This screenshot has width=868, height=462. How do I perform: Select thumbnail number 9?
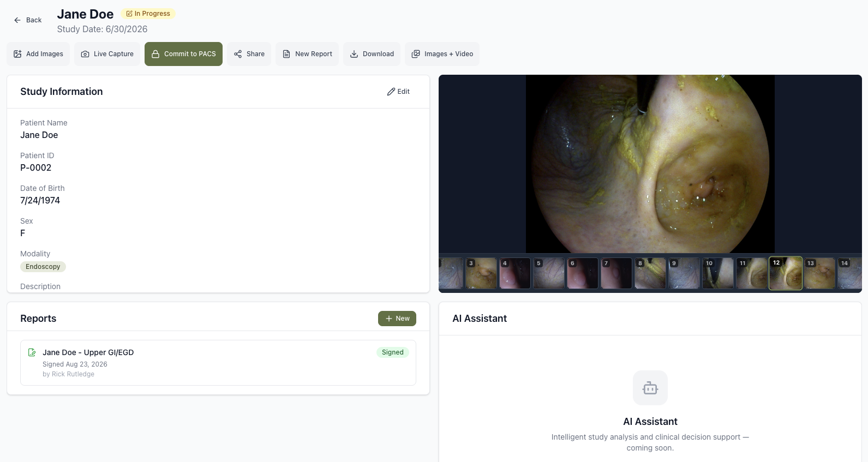coord(684,273)
